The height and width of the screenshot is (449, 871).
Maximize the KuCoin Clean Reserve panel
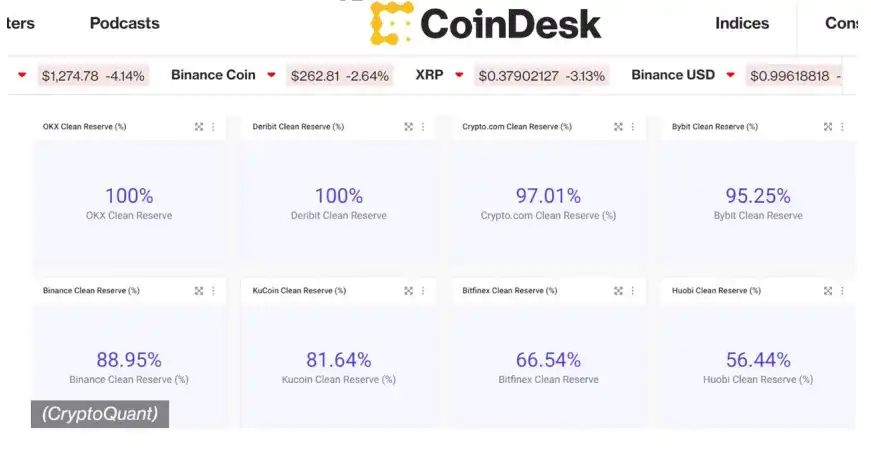[408, 291]
